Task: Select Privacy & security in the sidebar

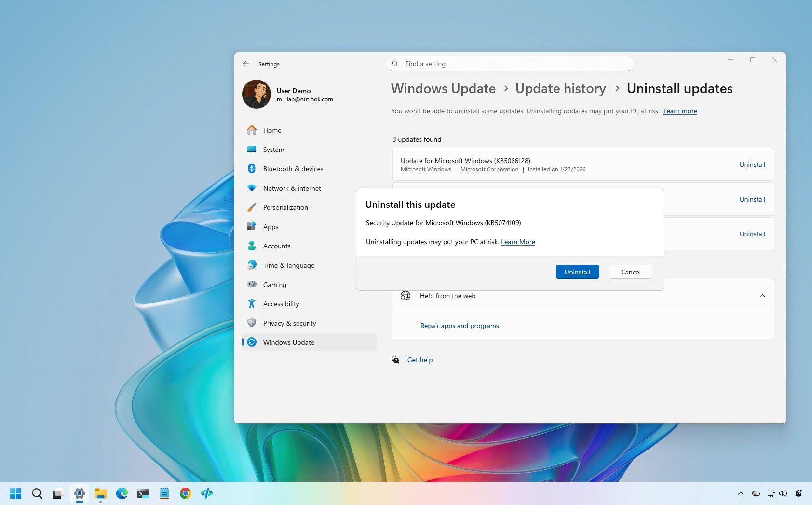Action: [x=289, y=323]
